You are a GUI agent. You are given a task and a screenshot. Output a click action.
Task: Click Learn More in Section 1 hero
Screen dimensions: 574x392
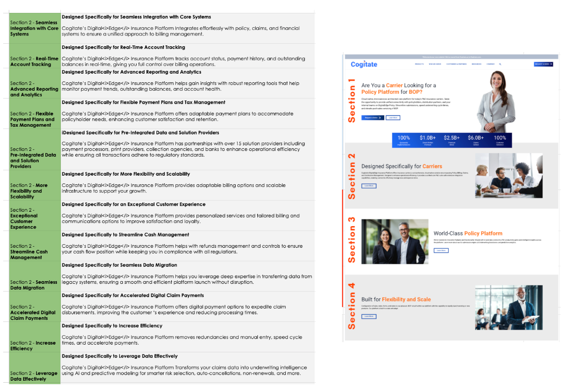(393, 118)
